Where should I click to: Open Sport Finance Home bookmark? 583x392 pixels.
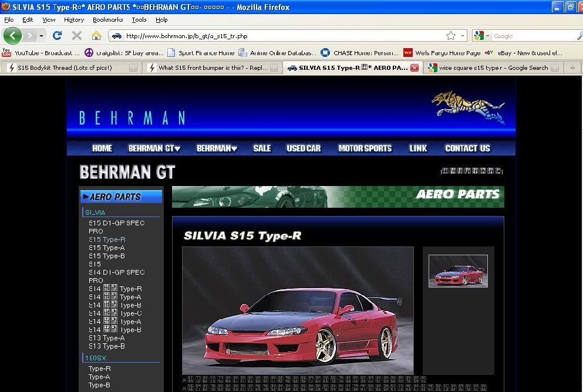click(x=201, y=53)
